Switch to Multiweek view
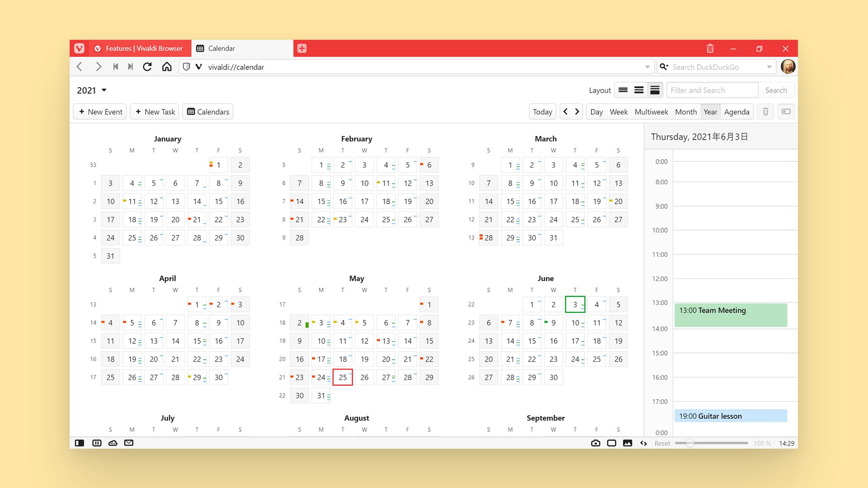The width and height of the screenshot is (868, 488). tap(651, 112)
